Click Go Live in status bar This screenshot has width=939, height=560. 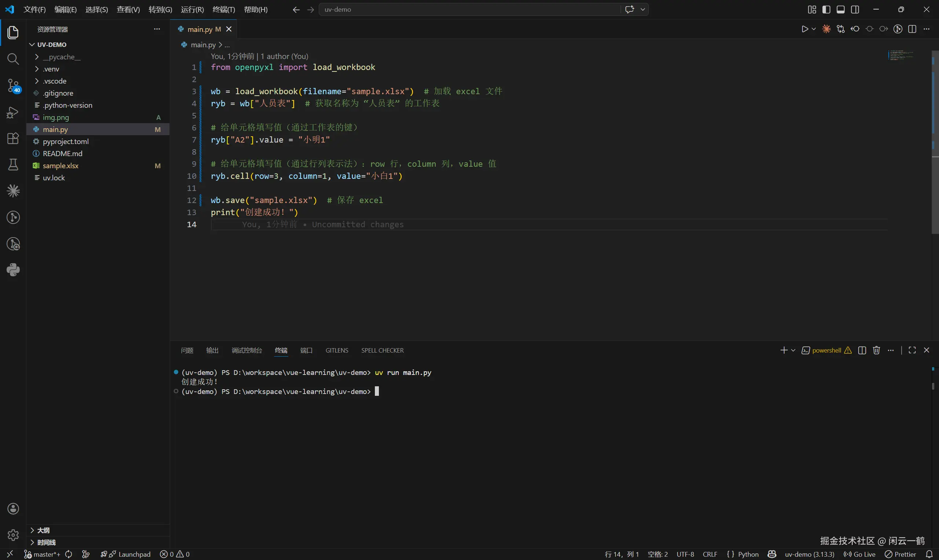[860, 554]
